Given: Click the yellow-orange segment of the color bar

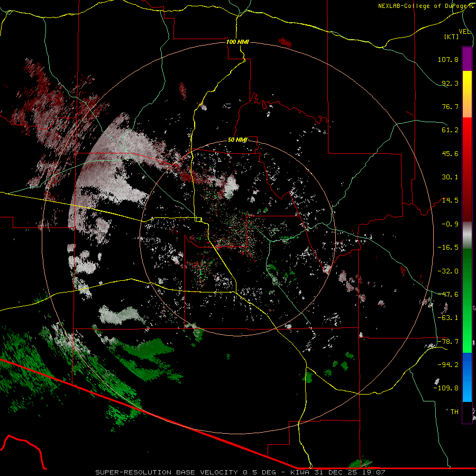Looking at the screenshot, I should [x=467, y=94].
